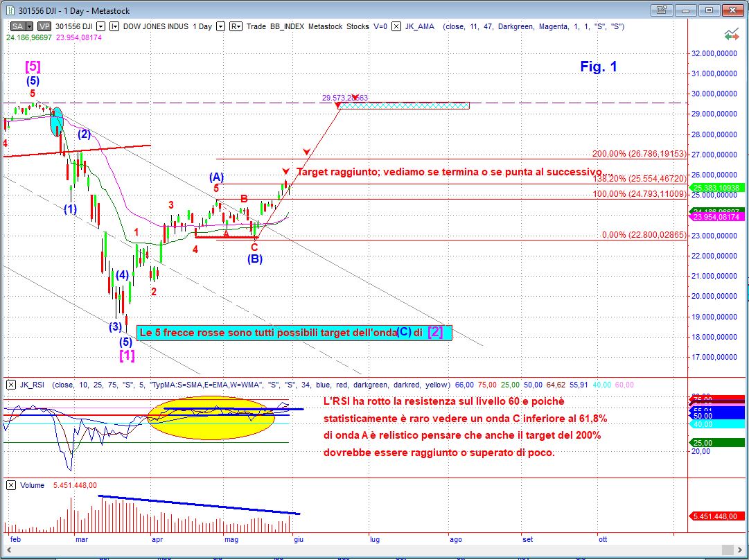This screenshot has width=749, height=560.
Task: Select the 'Target raggiunto' red text annotation
Action: click(x=455, y=172)
